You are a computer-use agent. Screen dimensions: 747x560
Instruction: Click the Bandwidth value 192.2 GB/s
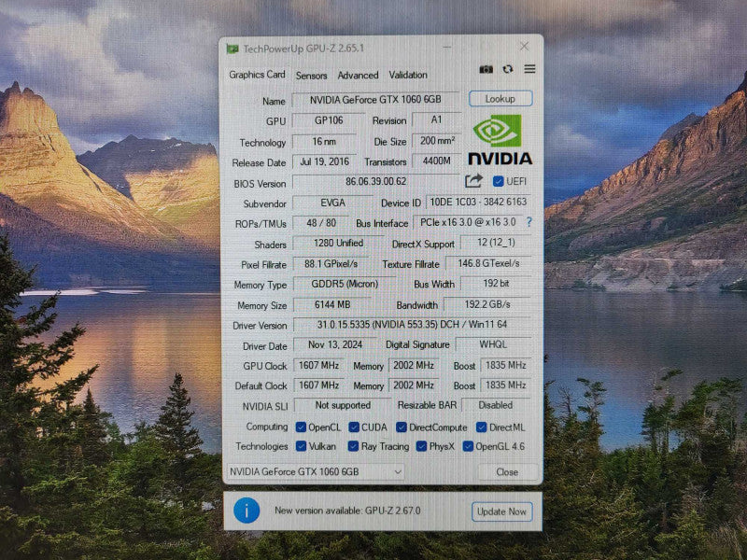tap(487, 304)
